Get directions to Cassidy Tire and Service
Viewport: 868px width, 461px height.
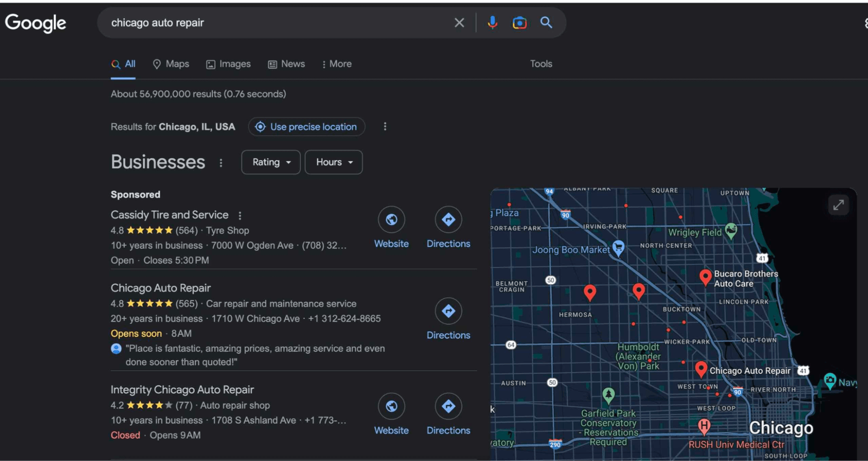point(449,220)
